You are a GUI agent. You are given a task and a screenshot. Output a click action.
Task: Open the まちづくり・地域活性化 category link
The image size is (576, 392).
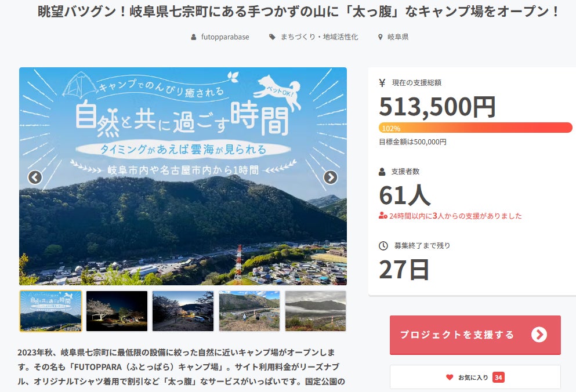pos(319,37)
